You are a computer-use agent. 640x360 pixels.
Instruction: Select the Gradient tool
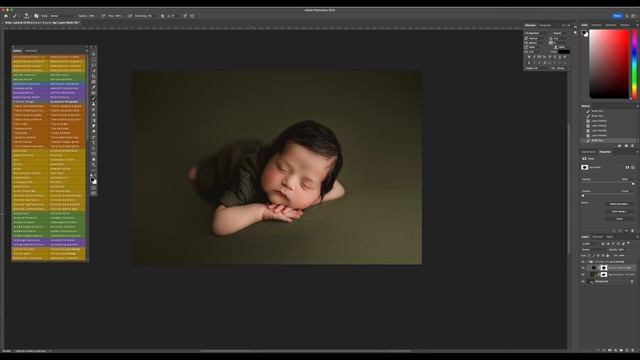94,120
